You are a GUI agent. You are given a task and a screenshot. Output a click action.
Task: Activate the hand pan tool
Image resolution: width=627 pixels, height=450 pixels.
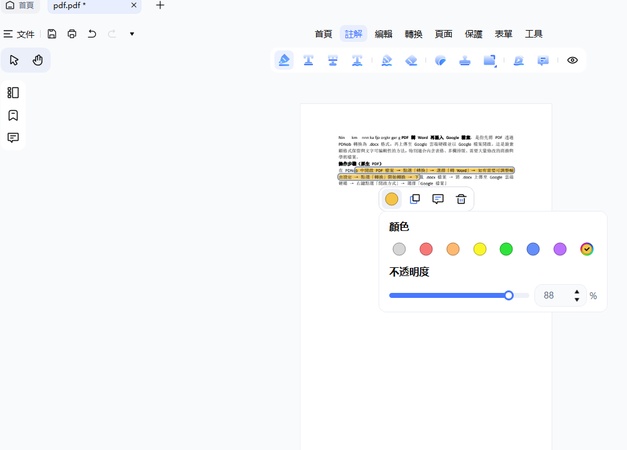tap(38, 60)
